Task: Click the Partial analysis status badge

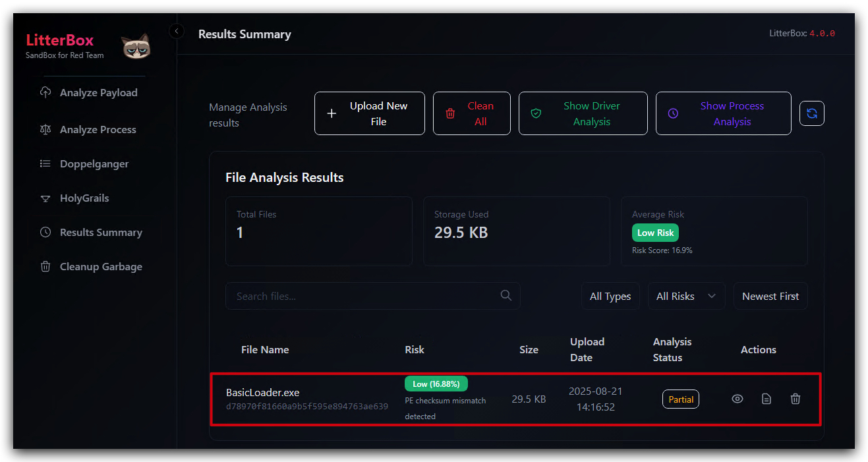Action: 681,399
